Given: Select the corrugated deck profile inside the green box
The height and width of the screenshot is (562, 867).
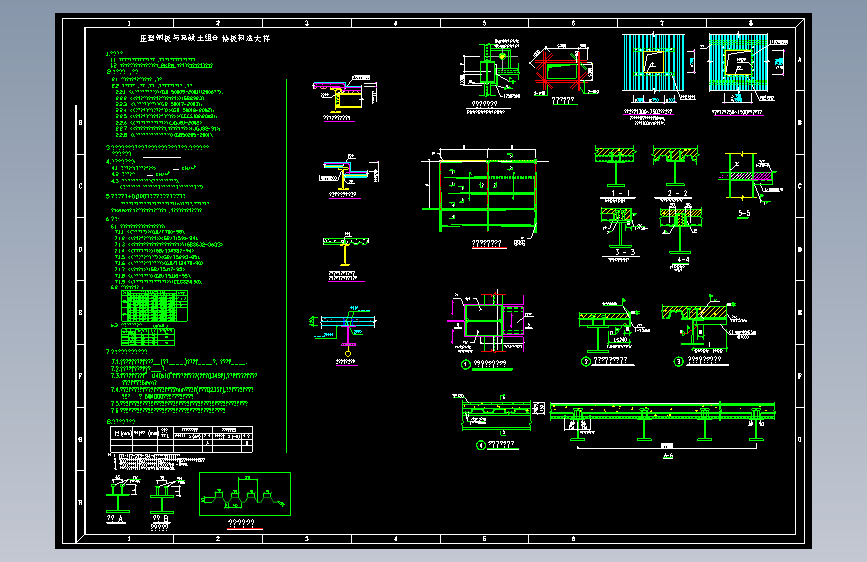Looking at the screenshot, I should pyautogui.click(x=244, y=494).
